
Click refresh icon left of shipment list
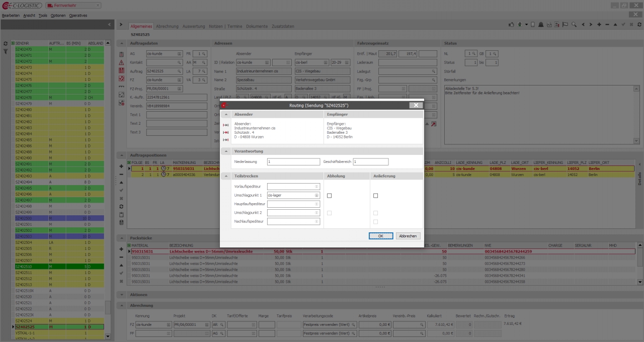coord(5,44)
